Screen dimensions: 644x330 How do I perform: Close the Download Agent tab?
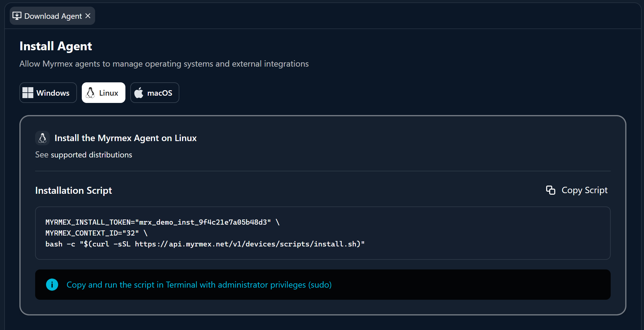point(88,16)
